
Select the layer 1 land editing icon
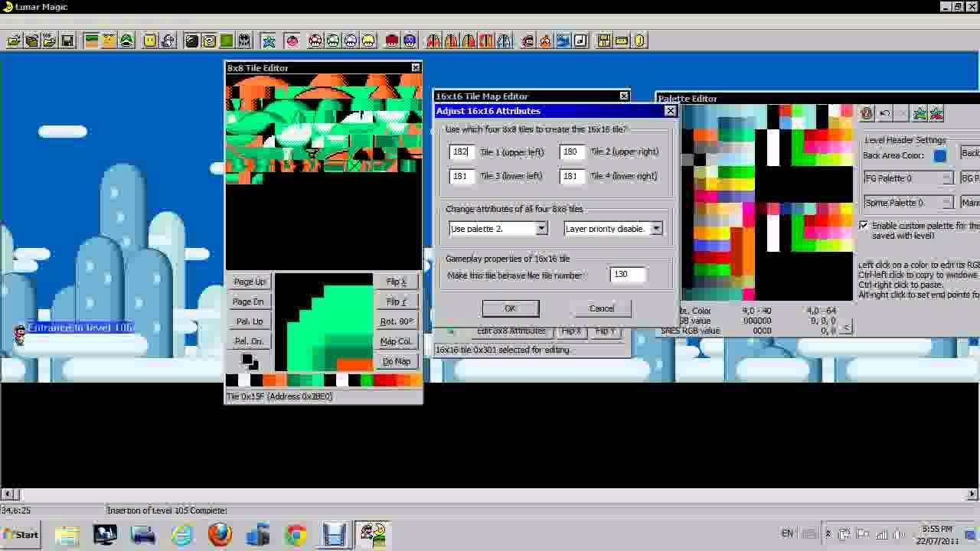(x=90, y=41)
